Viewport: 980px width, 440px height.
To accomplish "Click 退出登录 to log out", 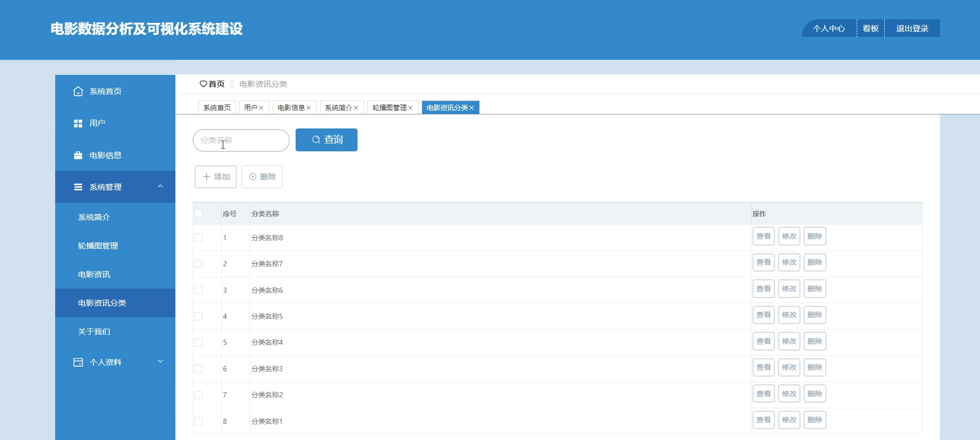I will pyautogui.click(x=912, y=29).
